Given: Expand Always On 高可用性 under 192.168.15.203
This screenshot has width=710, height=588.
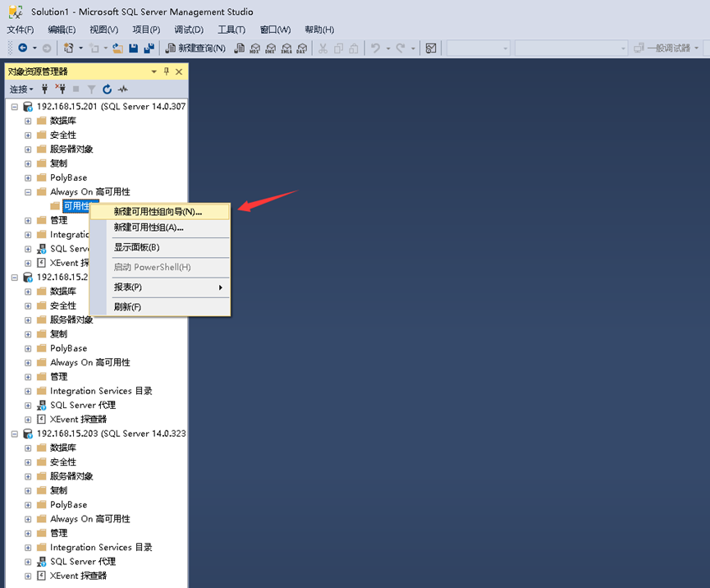Looking at the screenshot, I should (28, 519).
